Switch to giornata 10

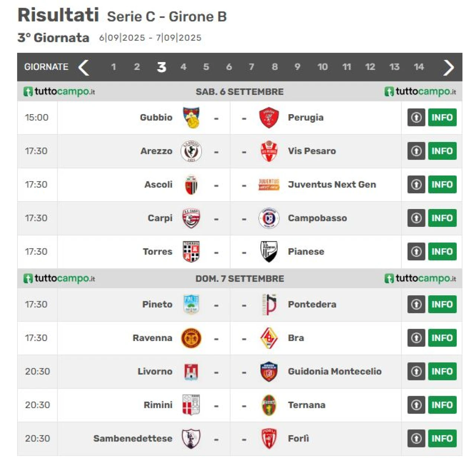tap(322, 67)
